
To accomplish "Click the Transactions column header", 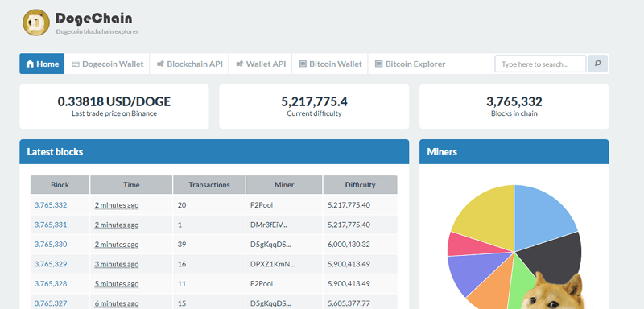I will click(209, 184).
